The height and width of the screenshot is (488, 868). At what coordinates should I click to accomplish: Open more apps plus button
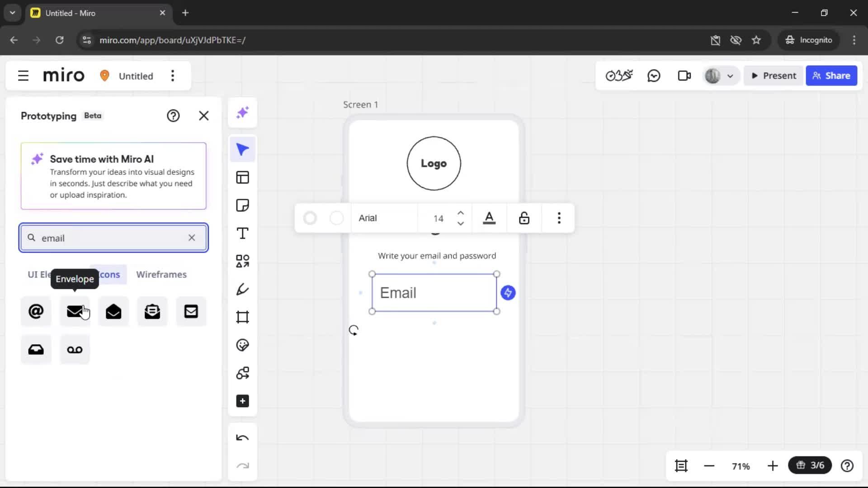tap(243, 401)
